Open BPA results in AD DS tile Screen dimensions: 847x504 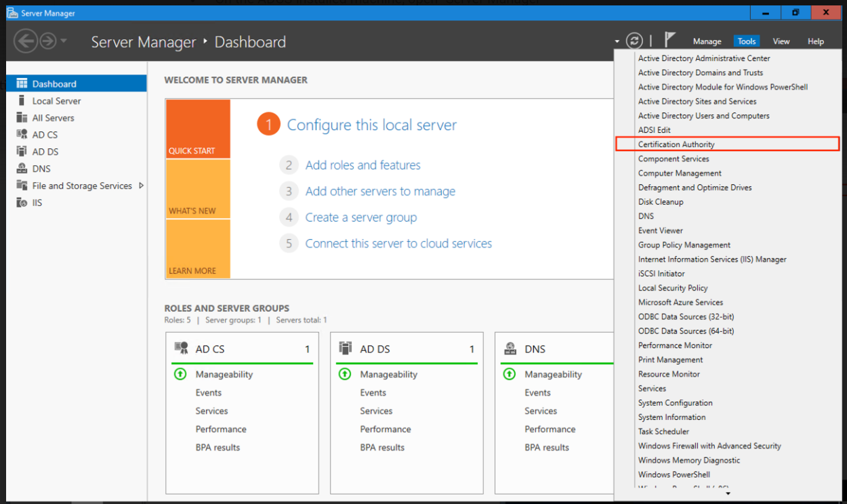pyautogui.click(x=382, y=448)
